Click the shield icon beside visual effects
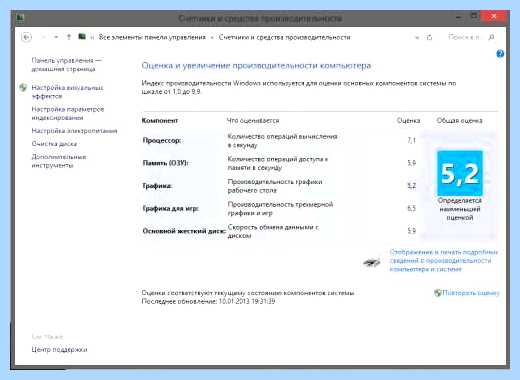The image size is (520, 380). (x=23, y=88)
